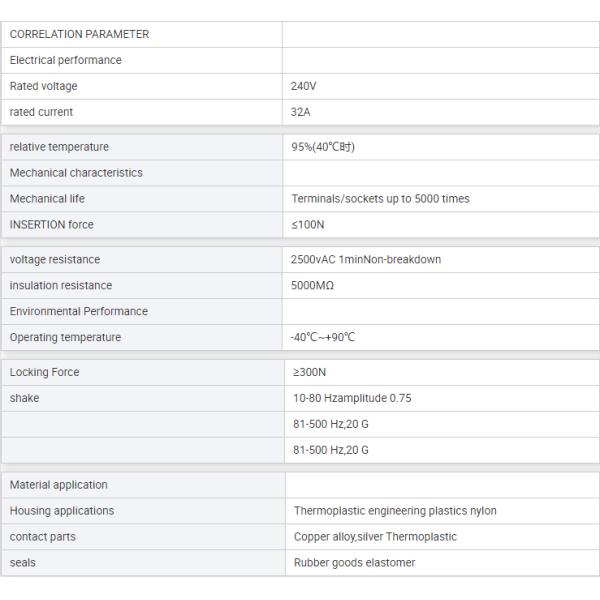Click the Rated voltage label
This screenshot has height=600, width=600.
coord(43,86)
